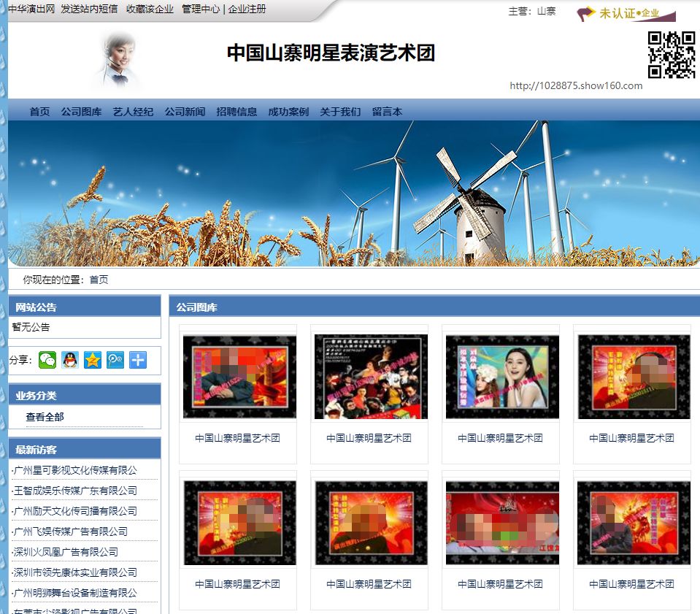This screenshot has height=614, width=700.
Task: Click the customer service avatar logo
Action: click(117, 60)
